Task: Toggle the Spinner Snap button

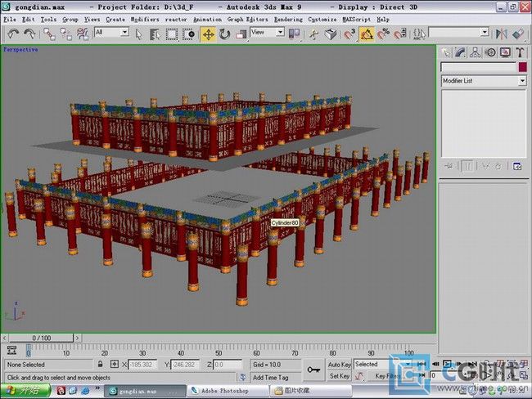Action: click(400, 34)
